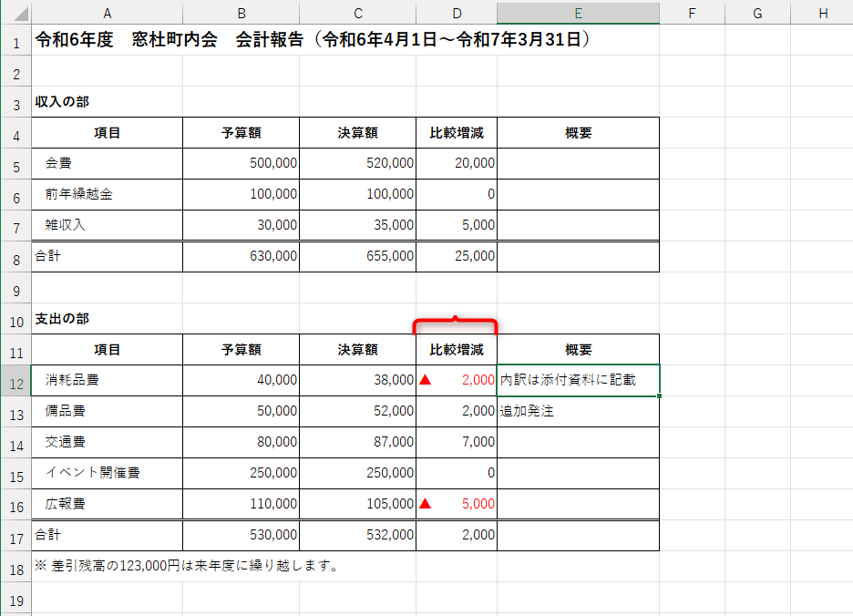
Task: Select the 会費 item cell
Action: click(x=108, y=164)
